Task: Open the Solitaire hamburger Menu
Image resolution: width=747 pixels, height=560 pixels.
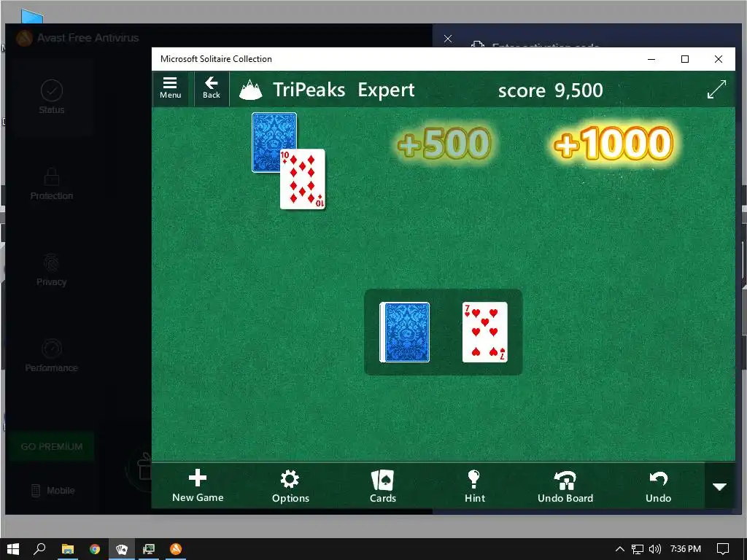Action: 170,88
